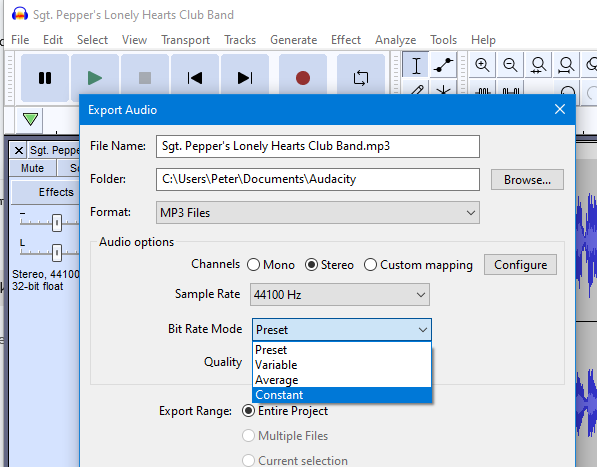Click the Configure button
The image size is (597, 467).
(x=520, y=265)
